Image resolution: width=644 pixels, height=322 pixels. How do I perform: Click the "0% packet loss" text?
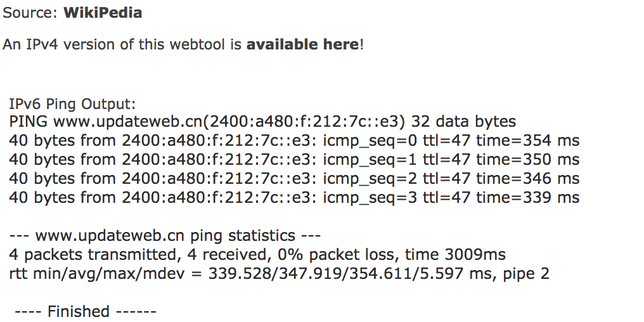350,255
